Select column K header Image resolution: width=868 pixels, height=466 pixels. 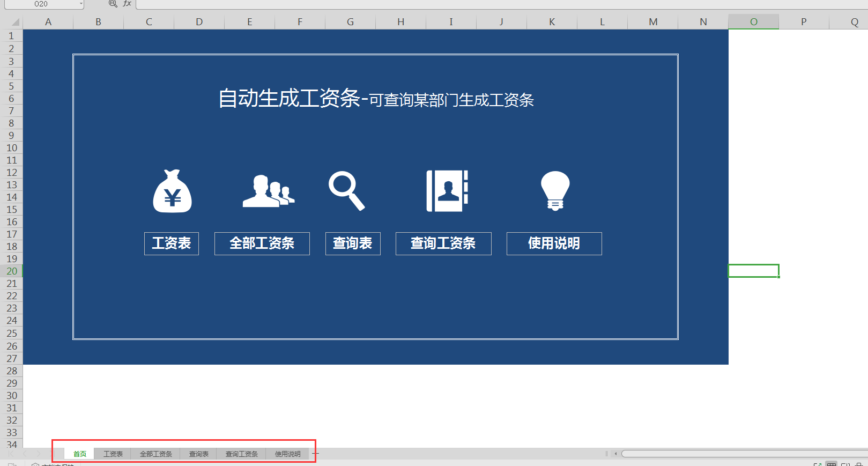tap(552, 22)
